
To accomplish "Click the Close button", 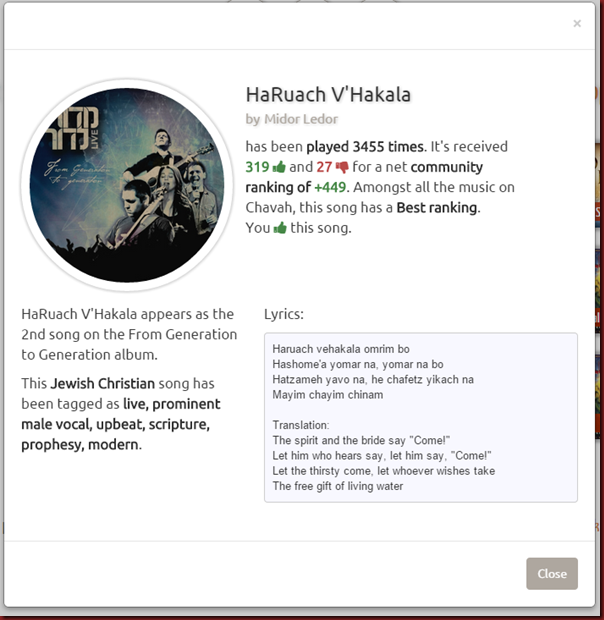I will pyautogui.click(x=551, y=573).
